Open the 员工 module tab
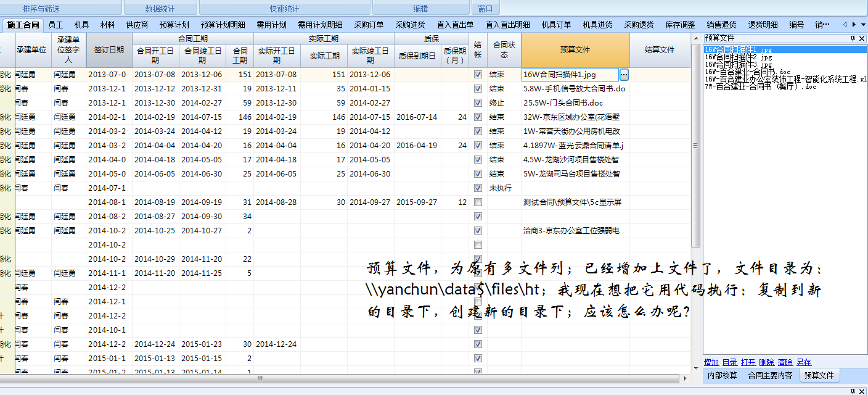This screenshot has height=395, width=868. point(54,26)
